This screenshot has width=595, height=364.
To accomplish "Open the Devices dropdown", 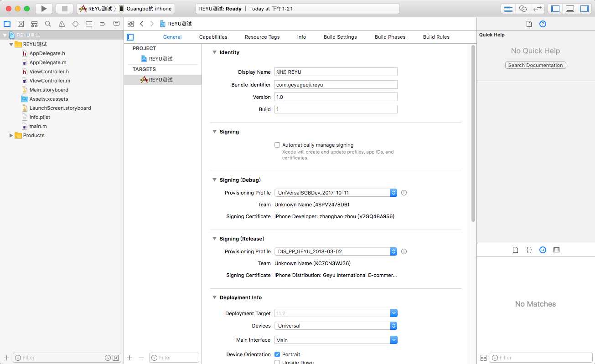I will pyautogui.click(x=336, y=326).
